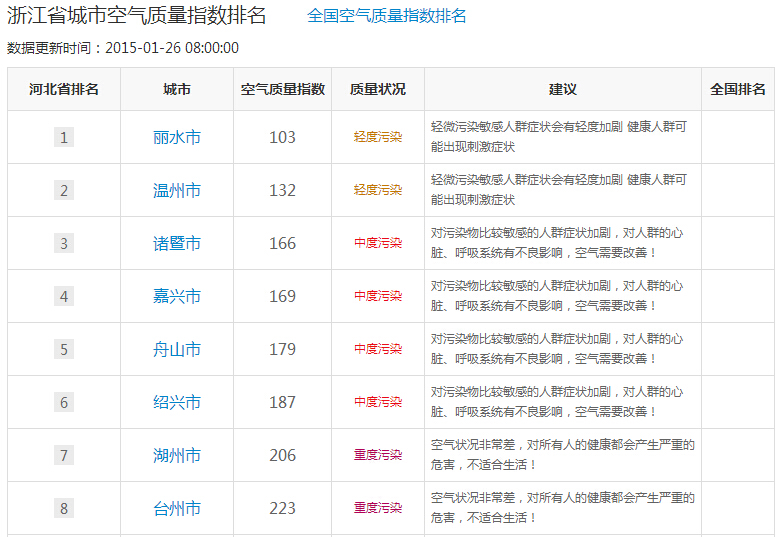Open the 温州市 city link

177,190
